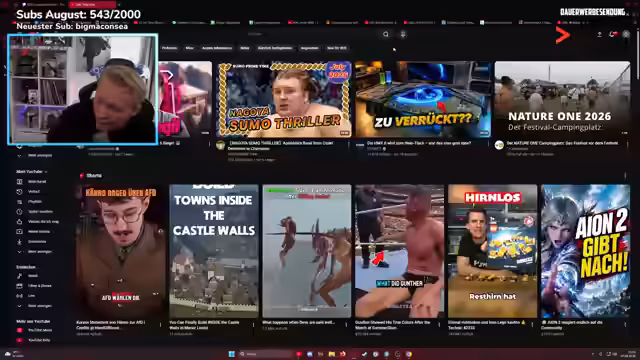The height and width of the screenshot is (360, 640).
Task: Open the Verlauf history sidebar entry
Action: coord(33,191)
